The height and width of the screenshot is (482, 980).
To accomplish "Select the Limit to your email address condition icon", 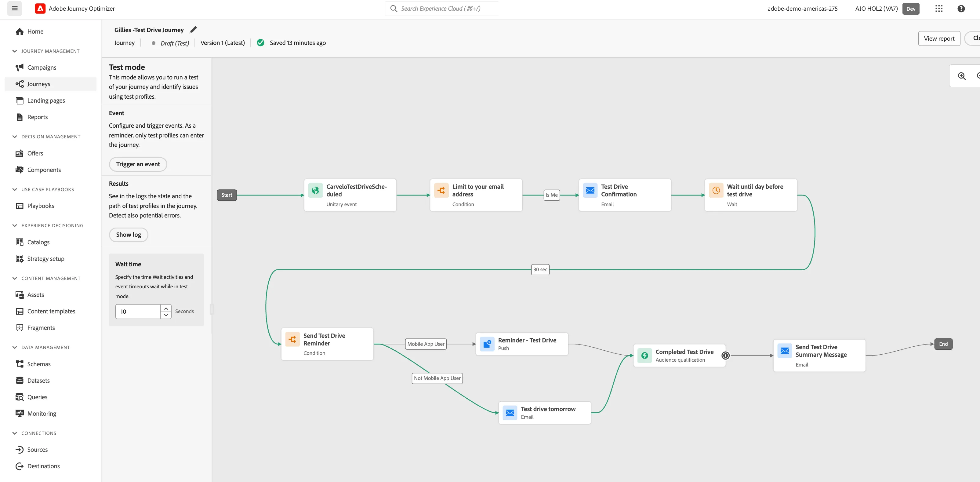I will pos(441,190).
